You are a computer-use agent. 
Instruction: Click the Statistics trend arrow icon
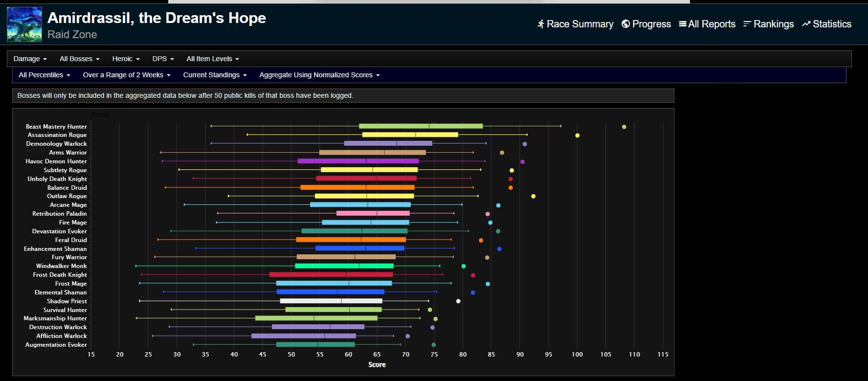pos(806,24)
